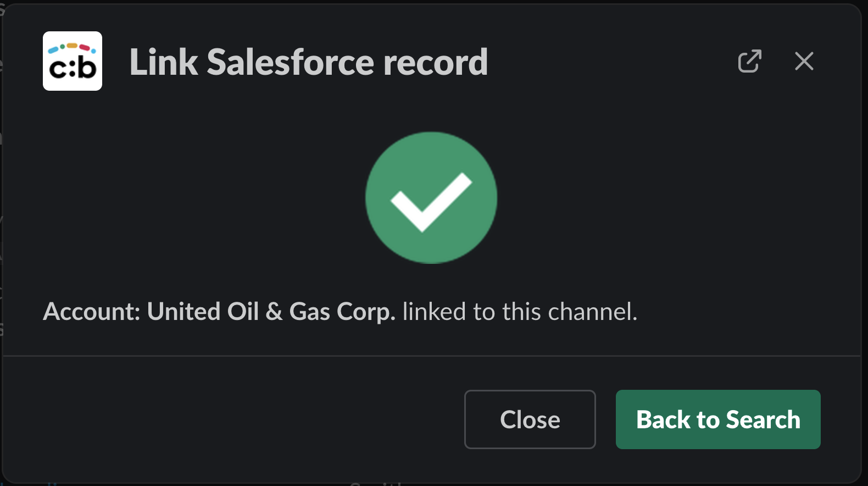
Task: Click the Link Salesforce record title
Action: click(308, 62)
